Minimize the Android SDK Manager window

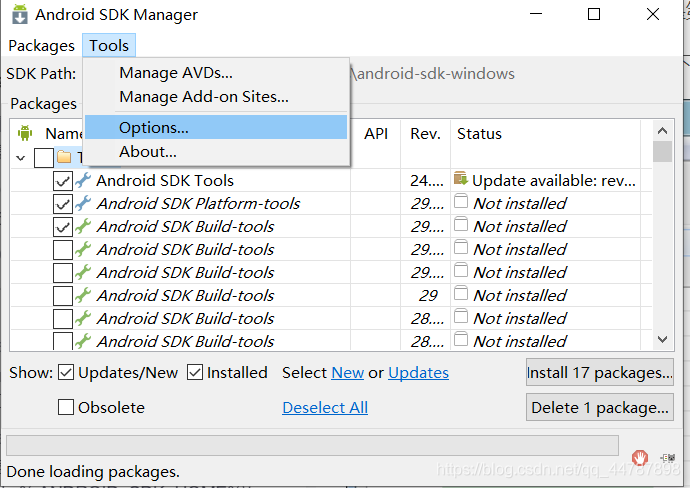[x=536, y=14]
